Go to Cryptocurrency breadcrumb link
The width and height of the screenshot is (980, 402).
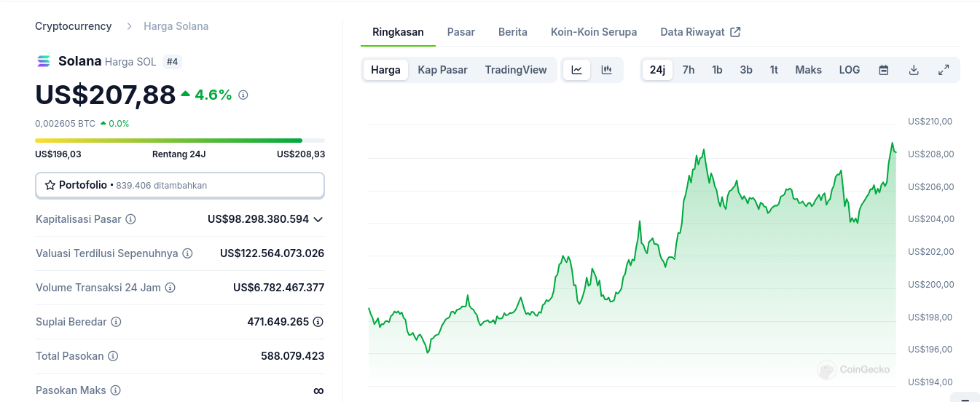point(74,26)
